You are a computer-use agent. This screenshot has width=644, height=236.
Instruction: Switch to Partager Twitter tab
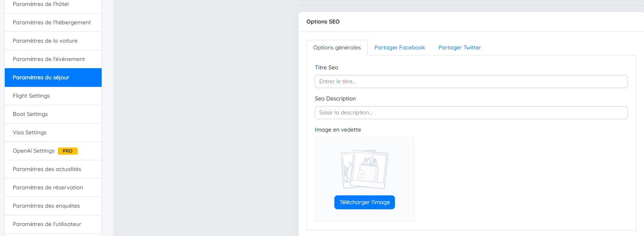click(459, 48)
